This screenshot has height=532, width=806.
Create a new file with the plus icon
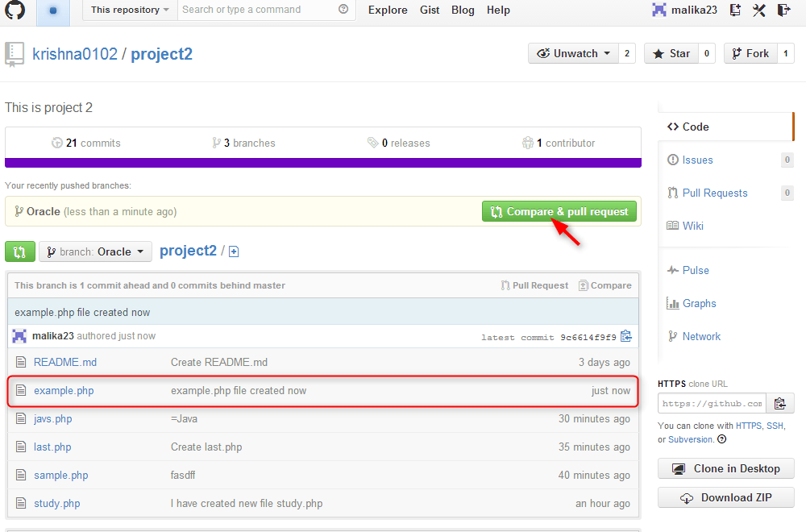[234, 251]
